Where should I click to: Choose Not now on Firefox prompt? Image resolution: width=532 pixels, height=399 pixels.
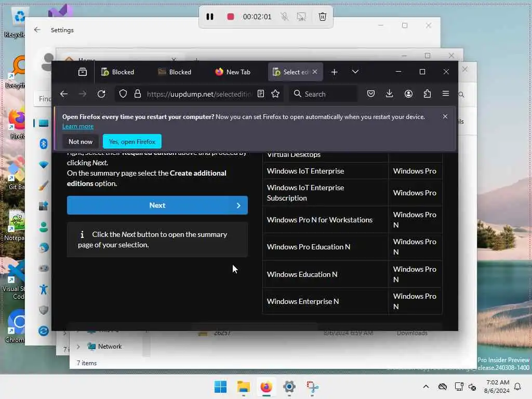point(81,141)
